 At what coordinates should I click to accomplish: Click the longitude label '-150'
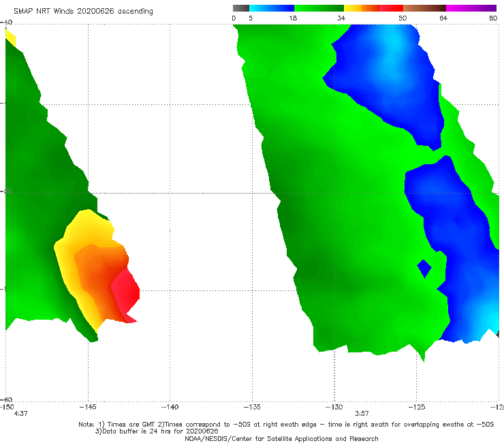click(7, 407)
